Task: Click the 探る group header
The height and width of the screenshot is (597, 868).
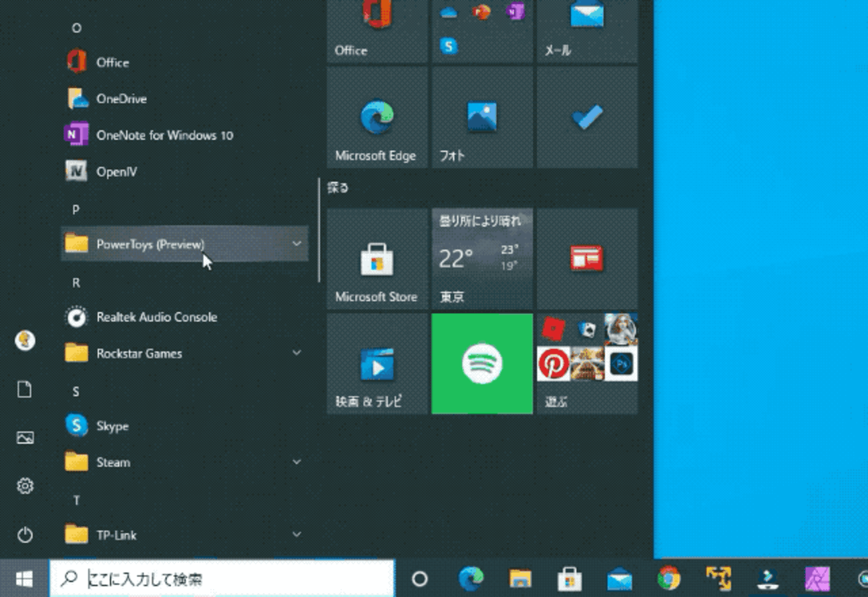Action: pyautogui.click(x=338, y=188)
